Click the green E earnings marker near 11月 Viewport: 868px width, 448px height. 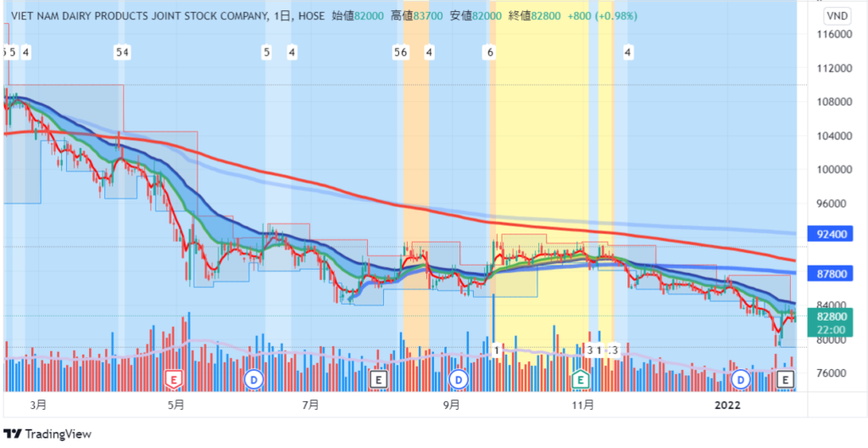tap(580, 379)
